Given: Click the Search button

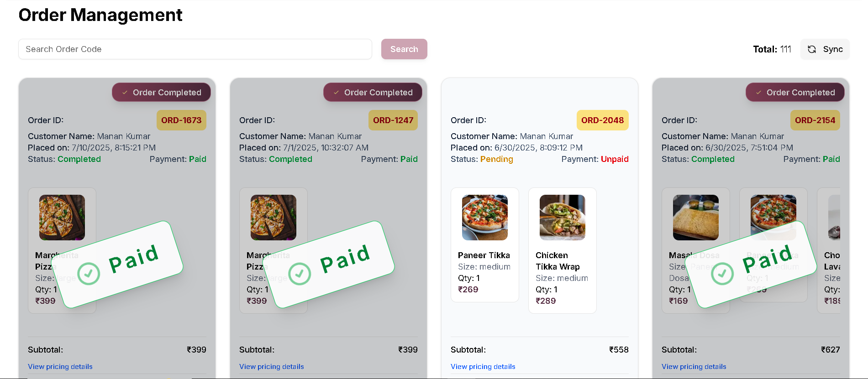Looking at the screenshot, I should tap(404, 49).
